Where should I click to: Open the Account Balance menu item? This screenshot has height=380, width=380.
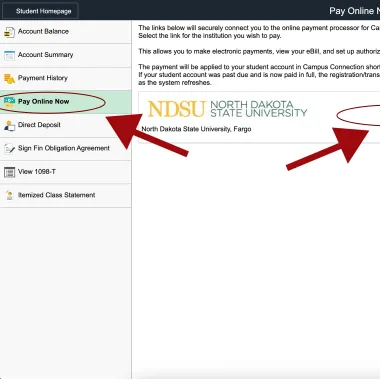point(65,32)
